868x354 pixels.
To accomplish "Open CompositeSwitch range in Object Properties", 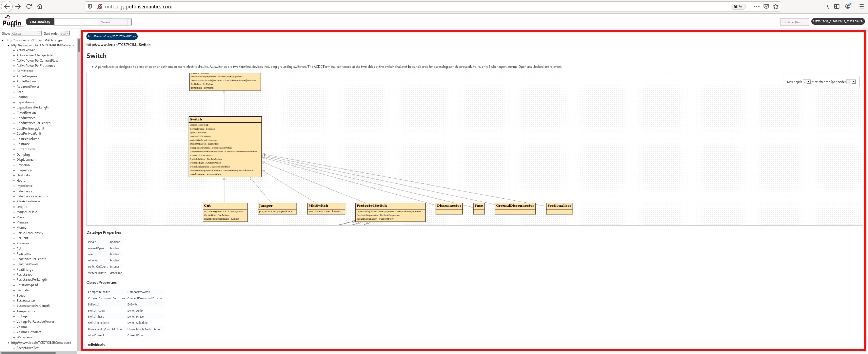I will pos(139,292).
